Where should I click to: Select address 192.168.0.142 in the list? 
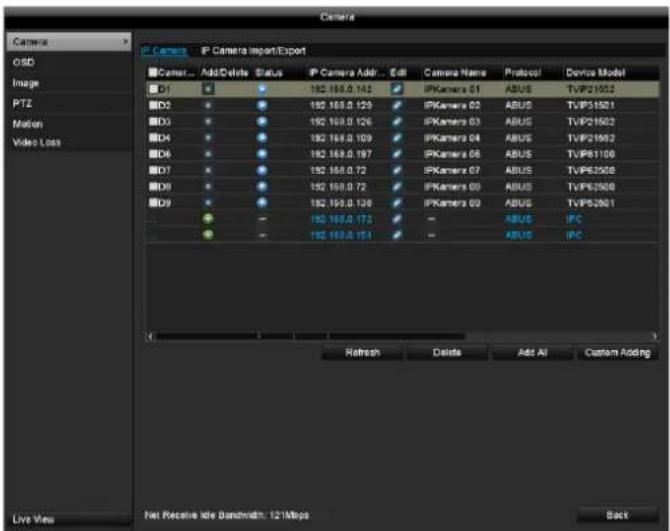coord(341,89)
